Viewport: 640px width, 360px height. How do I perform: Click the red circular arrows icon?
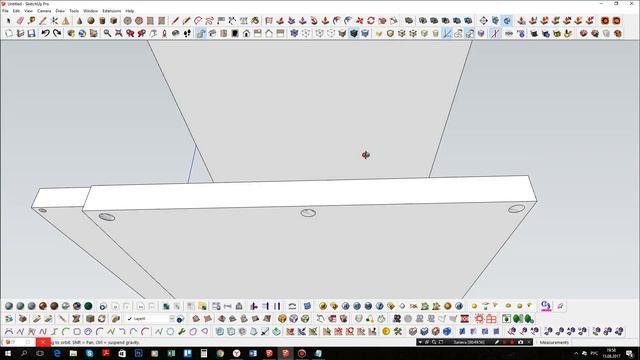[x=371, y=21]
